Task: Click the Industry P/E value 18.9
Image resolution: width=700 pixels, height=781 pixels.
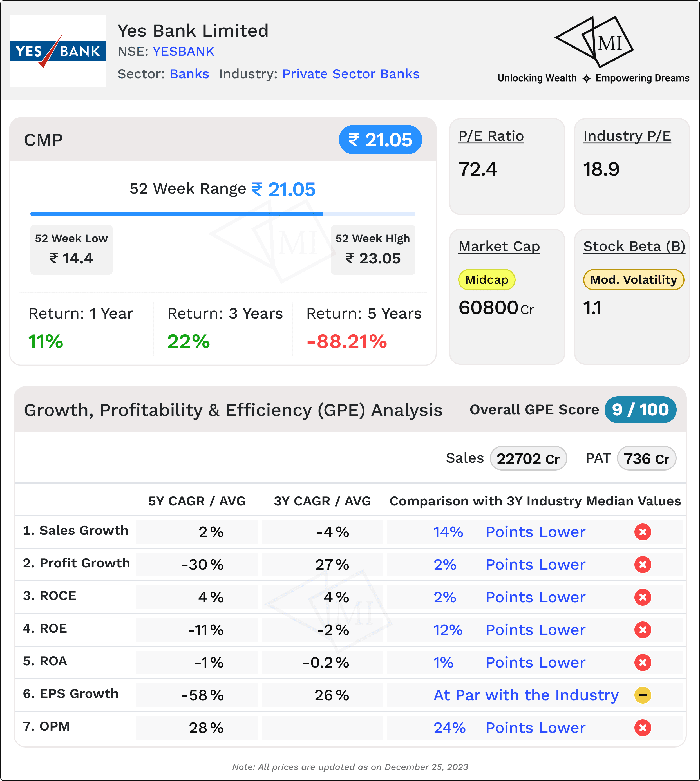Action: [601, 169]
